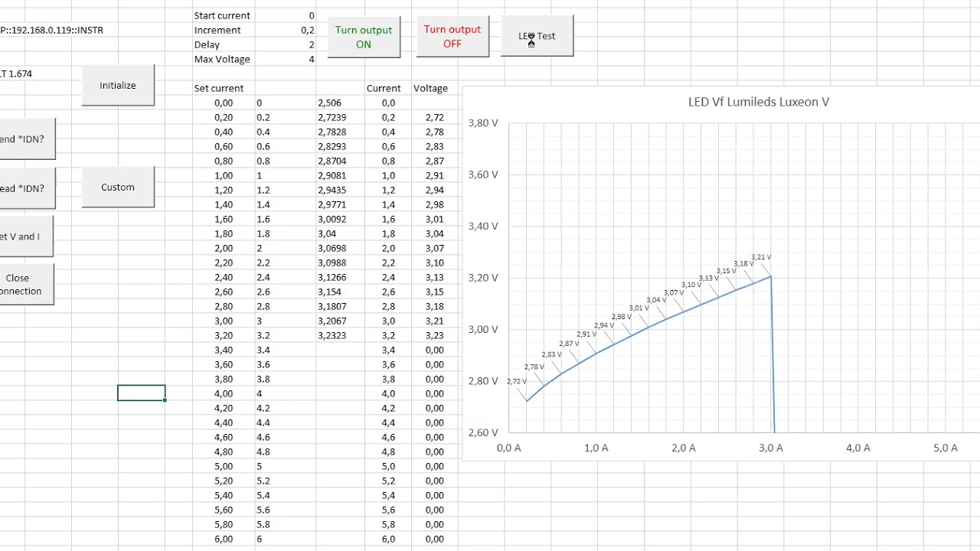
Task: Click the Turn output OFF button
Action: point(452,37)
